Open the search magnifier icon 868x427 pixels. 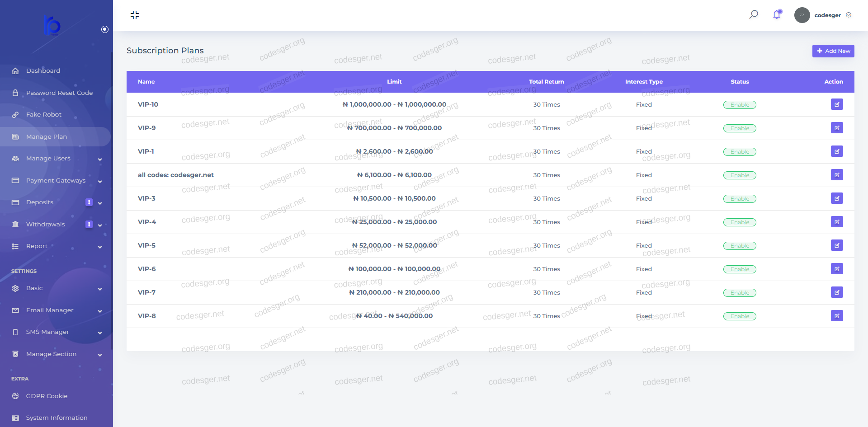point(754,14)
